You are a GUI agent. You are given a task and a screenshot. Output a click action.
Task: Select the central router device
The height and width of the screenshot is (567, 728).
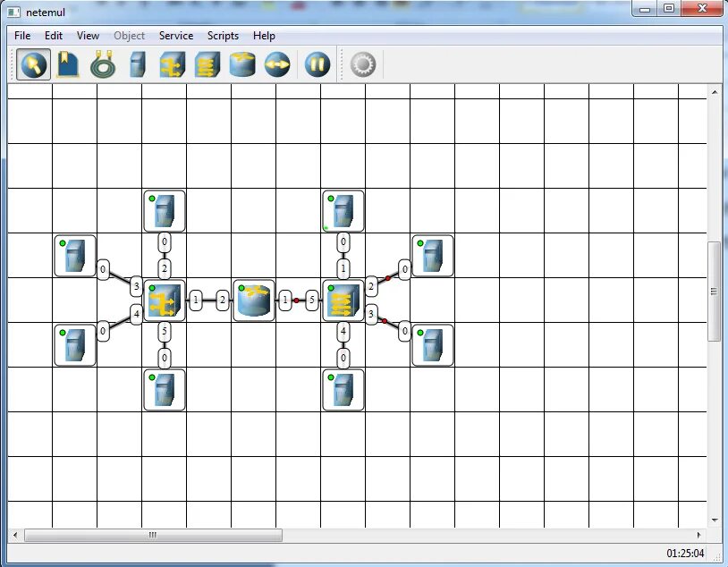253,300
